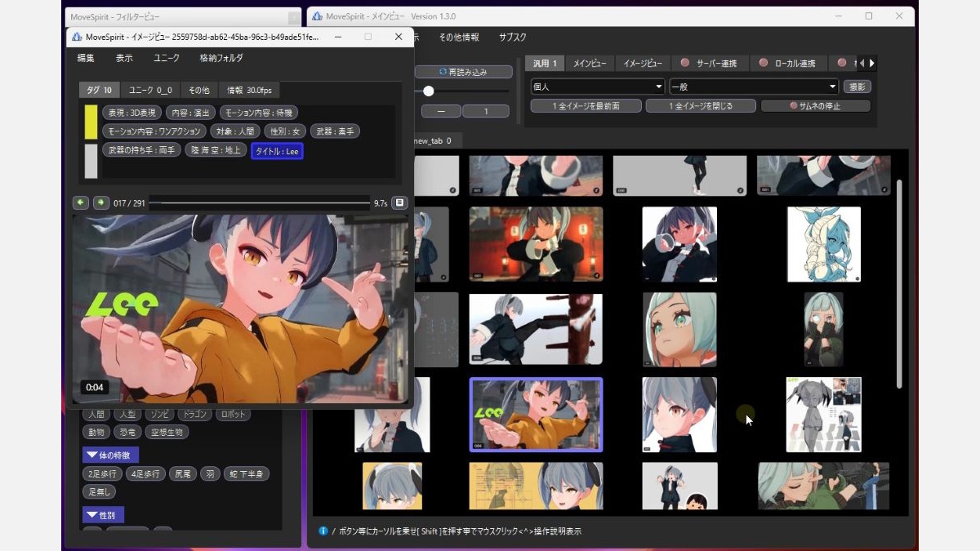Open selected Lee thumbnail in main view grid
Screen dimensions: 980x551
536,414
